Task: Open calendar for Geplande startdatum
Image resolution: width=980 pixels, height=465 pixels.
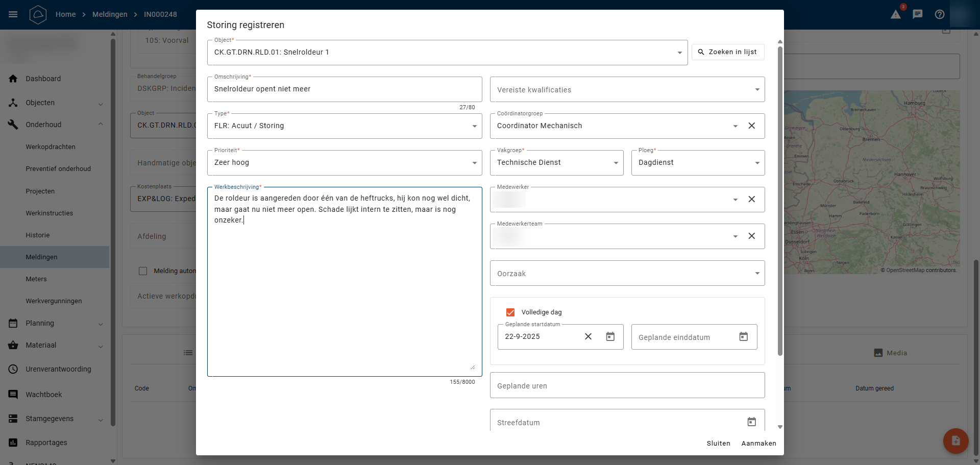Action: (610, 337)
